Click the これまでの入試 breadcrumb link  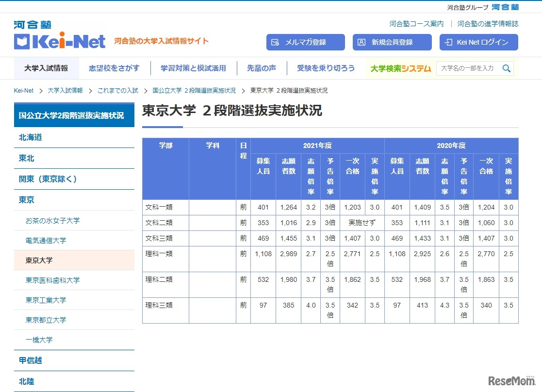(117, 90)
